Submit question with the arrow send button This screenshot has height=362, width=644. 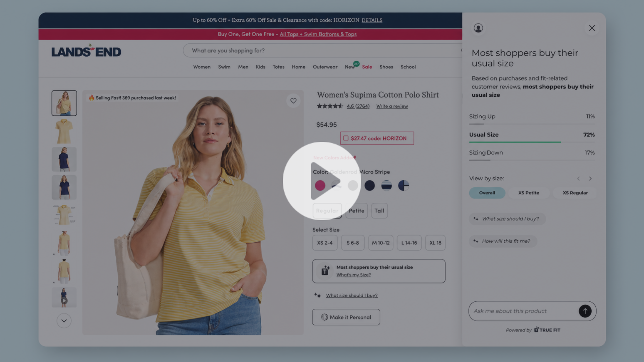(x=585, y=311)
